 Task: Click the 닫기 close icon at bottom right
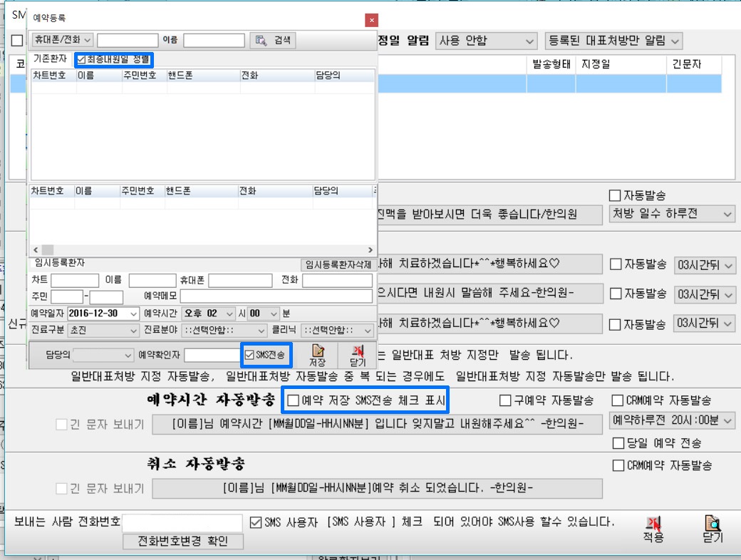tap(712, 529)
